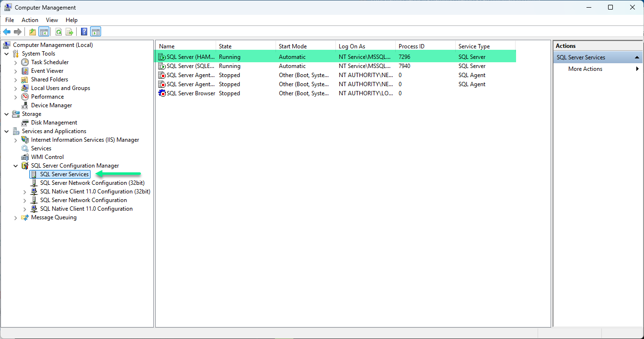644x339 pixels.
Task: Open the Action menu
Action: click(x=30, y=20)
